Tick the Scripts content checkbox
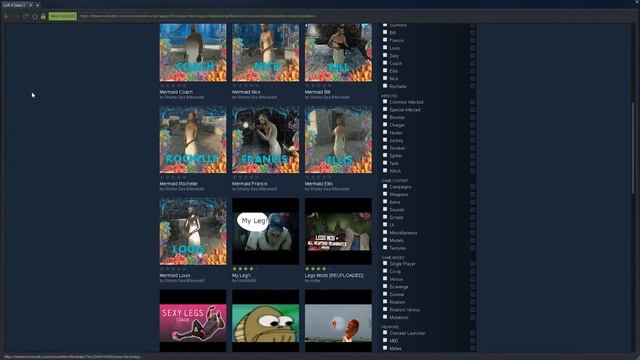The height and width of the screenshot is (360, 640). click(x=385, y=217)
